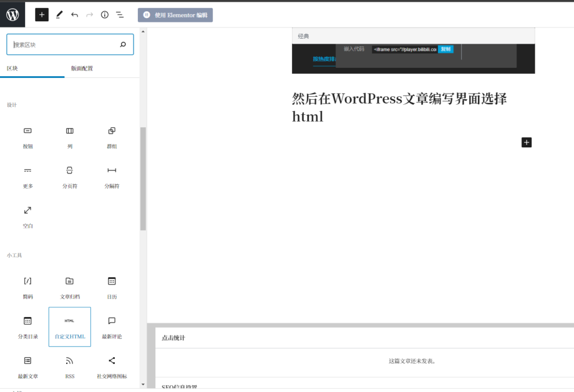574x392 pixels.
Task: Click the 使用 Elementor 编辑 button
Action: tap(175, 15)
